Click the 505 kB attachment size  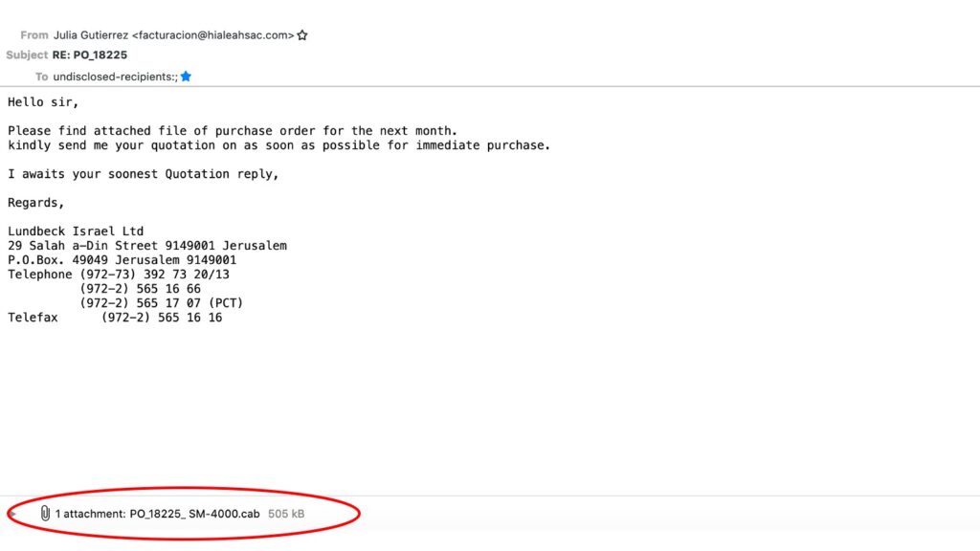(286, 514)
